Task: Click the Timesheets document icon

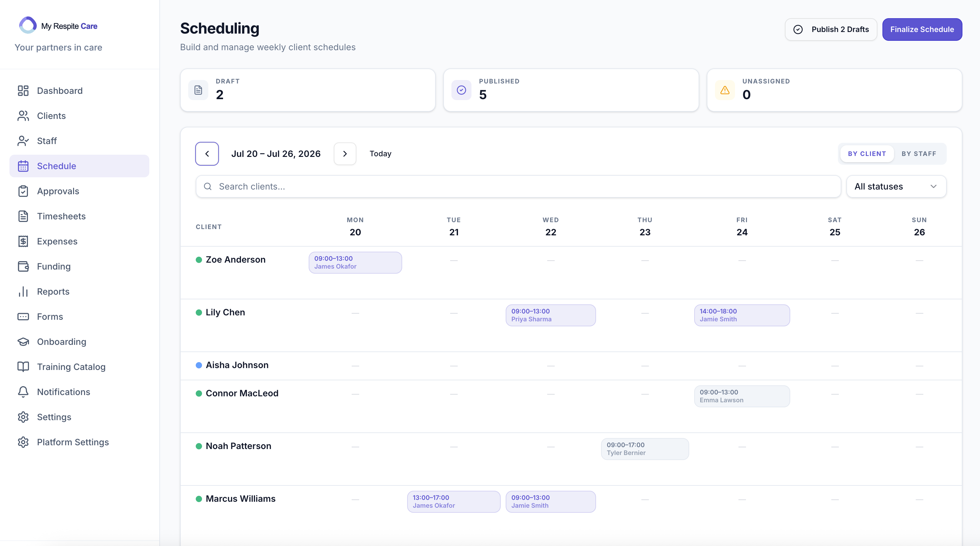Action: (x=23, y=216)
